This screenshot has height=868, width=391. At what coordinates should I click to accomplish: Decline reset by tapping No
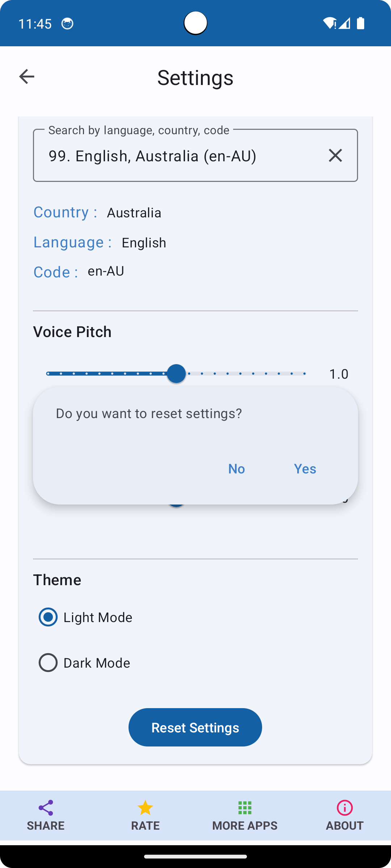click(x=236, y=469)
